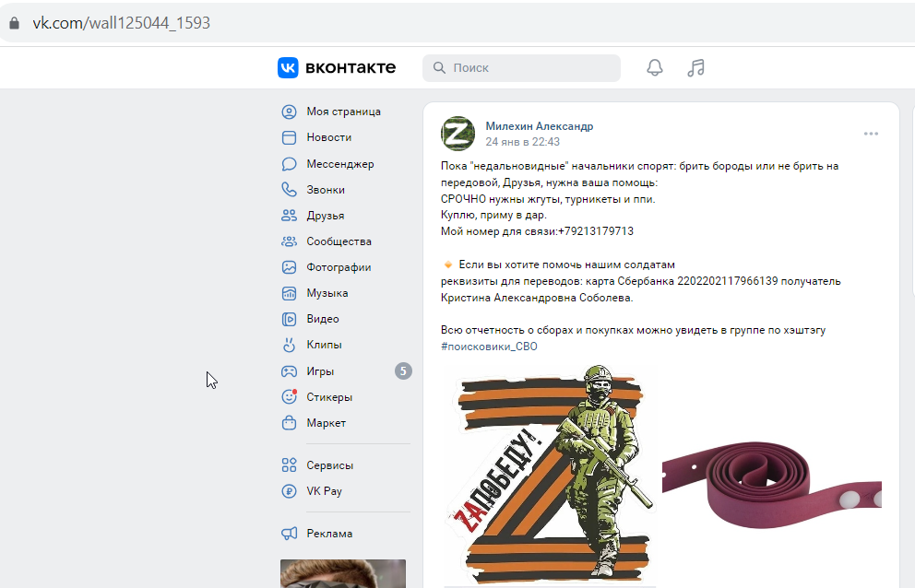Viewport: 915px width, 588px height.
Task: Click the Мессенджер chat bubble icon
Action: coord(289,164)
